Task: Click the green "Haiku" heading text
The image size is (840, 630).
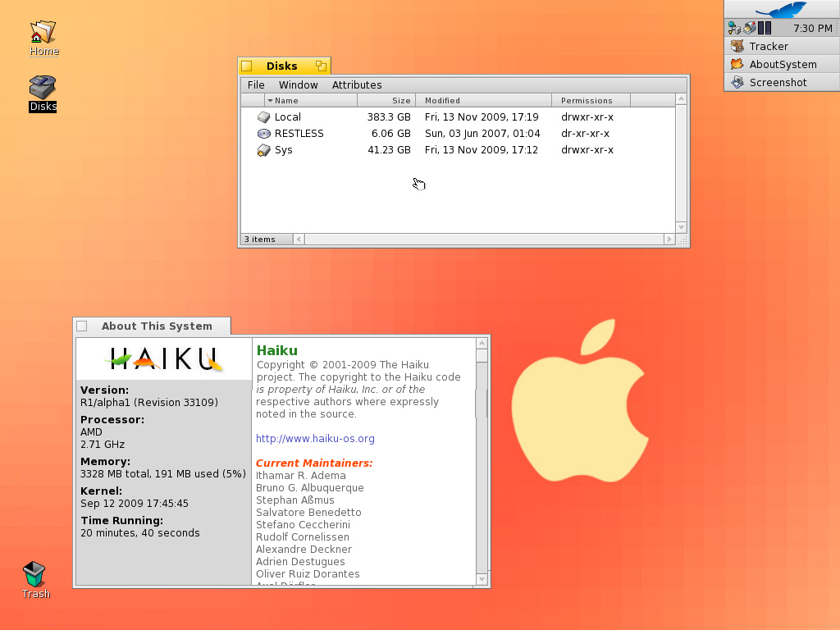Action: (277, 350)
